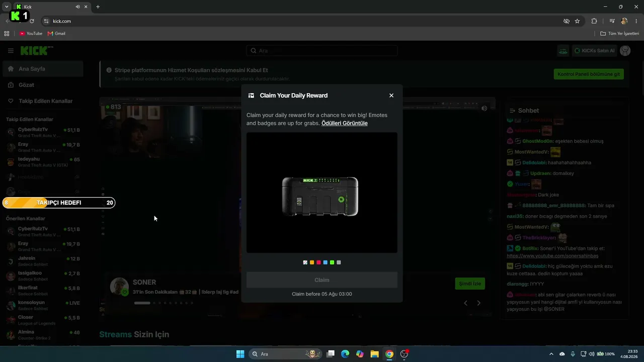Open the user profile avatar menu

coord(625,51)
